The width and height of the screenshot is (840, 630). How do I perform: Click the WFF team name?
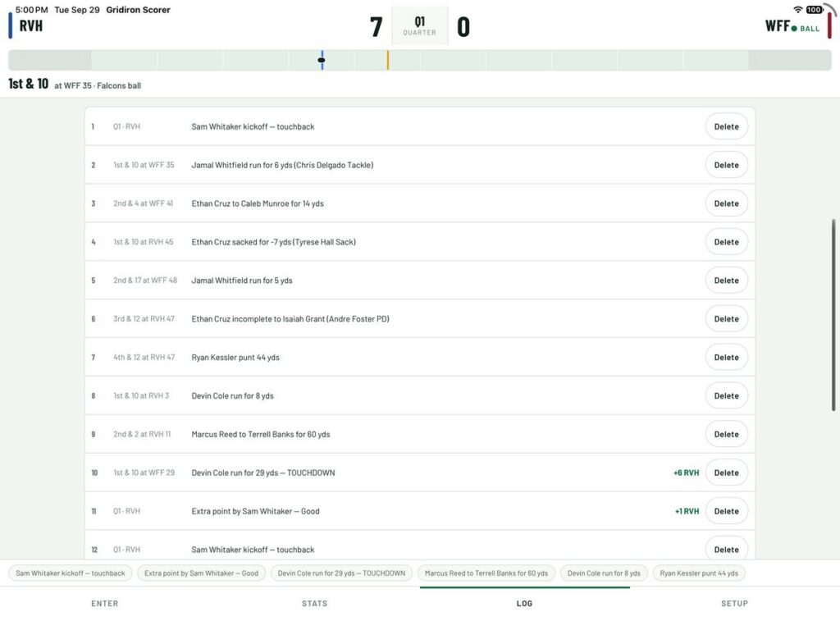click(778, 25)
